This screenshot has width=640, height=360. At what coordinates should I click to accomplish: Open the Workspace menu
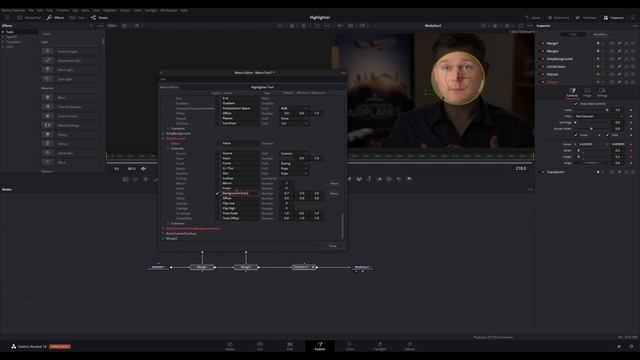[169, 10]
